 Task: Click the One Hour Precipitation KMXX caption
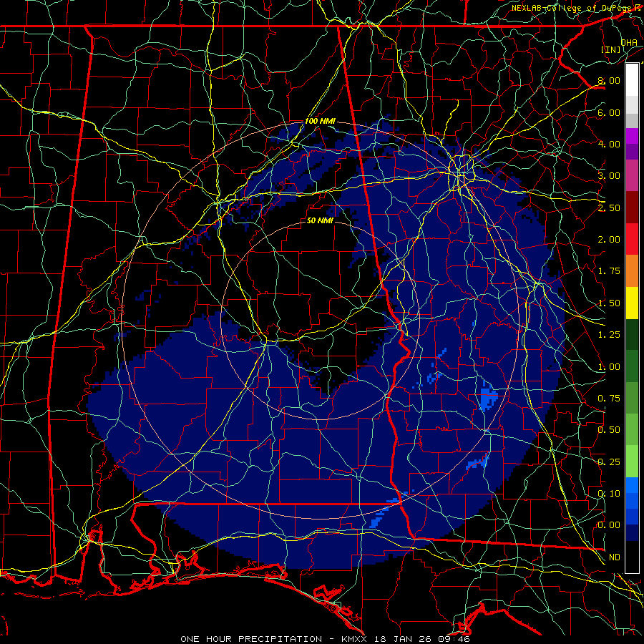point(325,639)
